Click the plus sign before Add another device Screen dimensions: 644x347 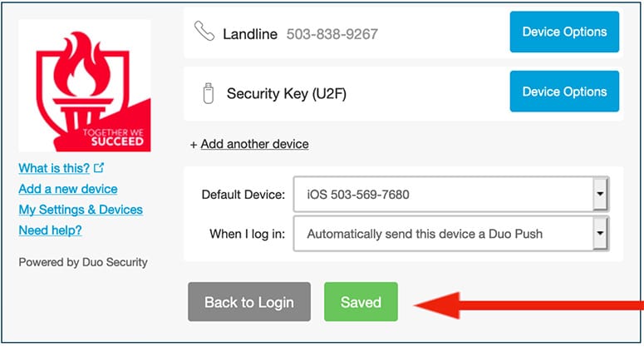coord(194,145)
